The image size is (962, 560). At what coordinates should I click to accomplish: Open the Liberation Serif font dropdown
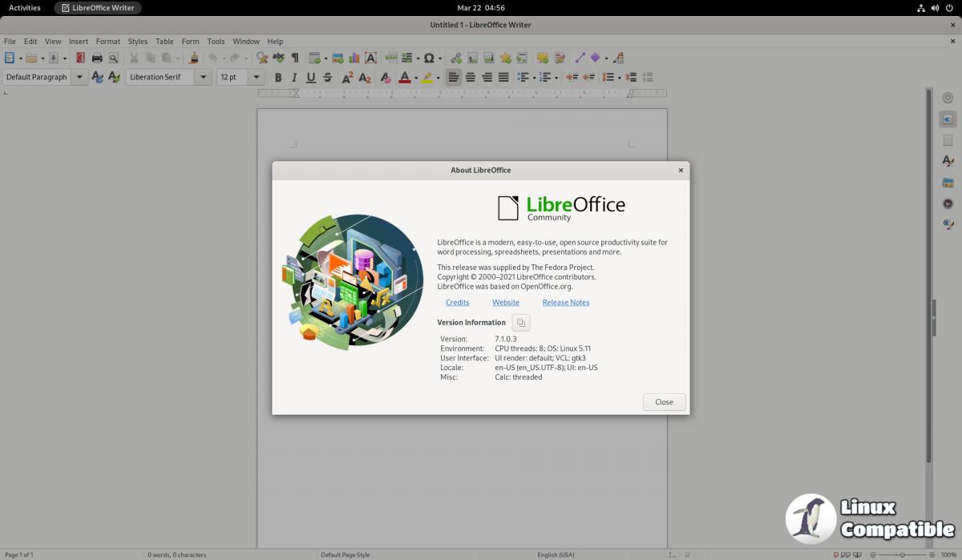coord(203,78)
